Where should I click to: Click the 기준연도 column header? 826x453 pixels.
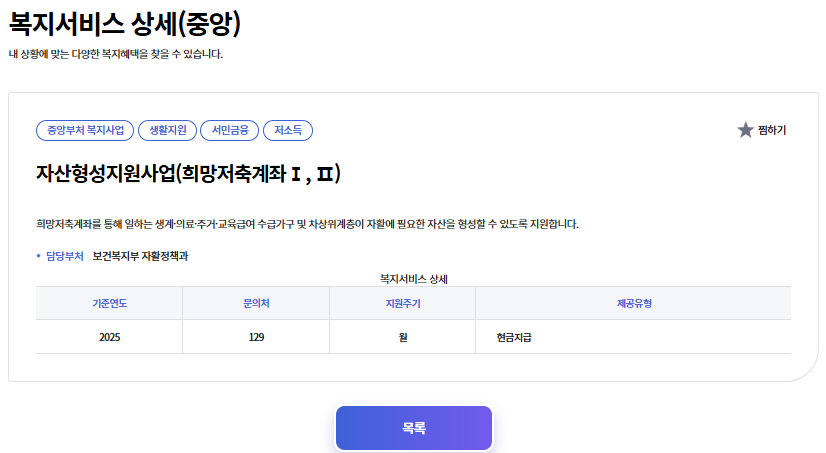109,303
